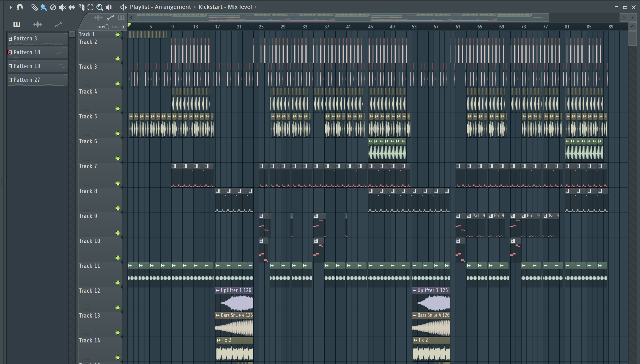Select the Track 6 header
The image size is (640, 364).
pyautogui.click(x=100, y=150)
